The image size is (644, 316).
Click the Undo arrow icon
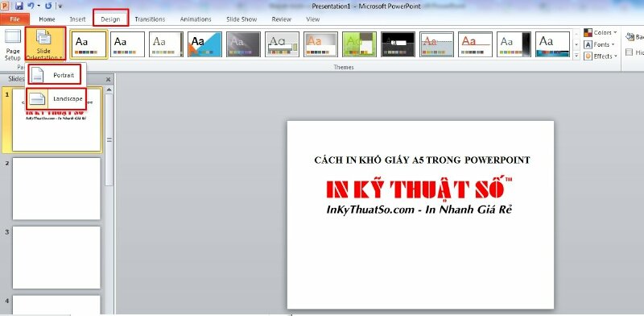click(31, 6)
